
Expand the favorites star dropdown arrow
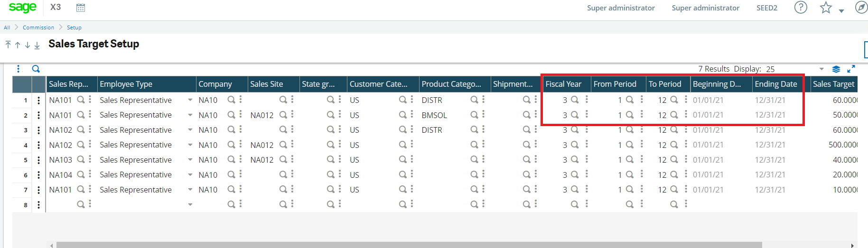click(x=841, y=10)
